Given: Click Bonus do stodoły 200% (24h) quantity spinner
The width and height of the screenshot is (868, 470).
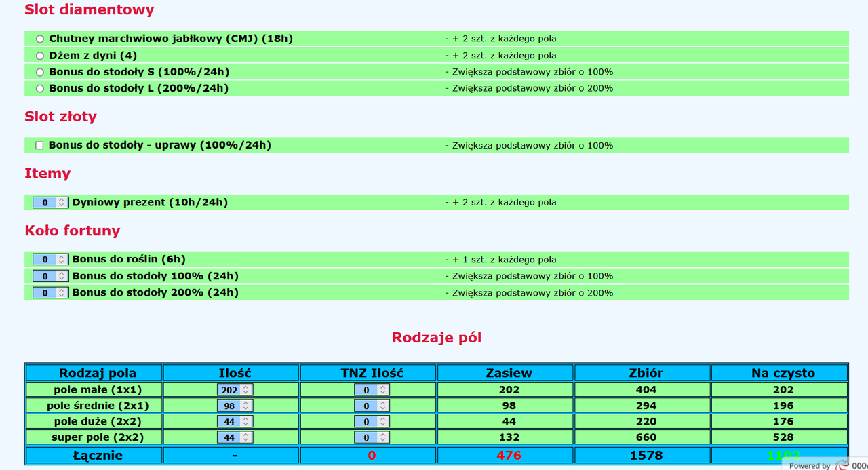Looking at the screenshot, I should pos(62,292).
